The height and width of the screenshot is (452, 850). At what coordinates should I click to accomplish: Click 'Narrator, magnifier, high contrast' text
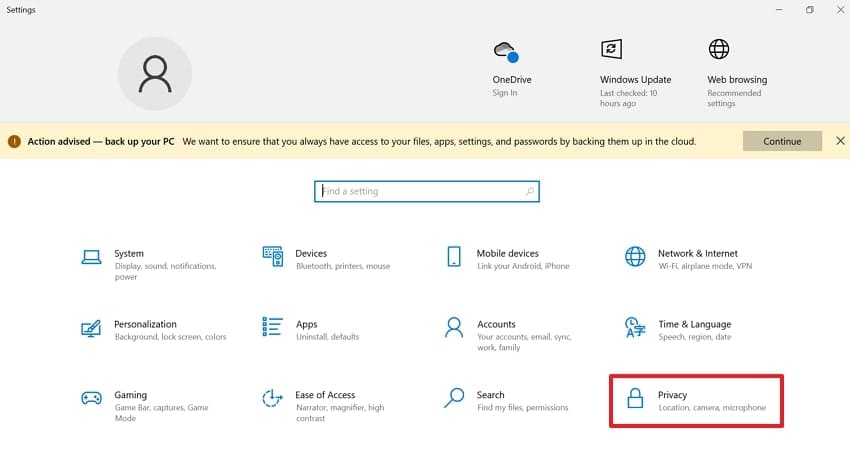(x=340, y=412)
